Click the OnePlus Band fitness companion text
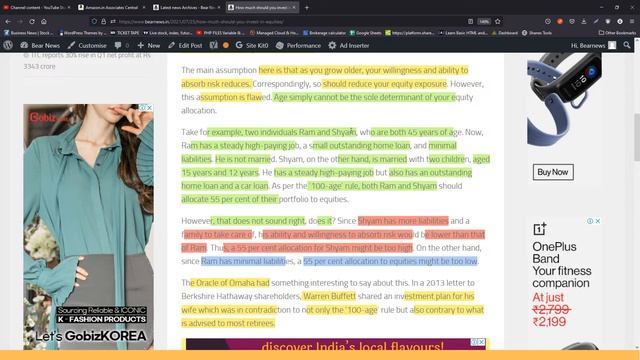 click(562, 264)
